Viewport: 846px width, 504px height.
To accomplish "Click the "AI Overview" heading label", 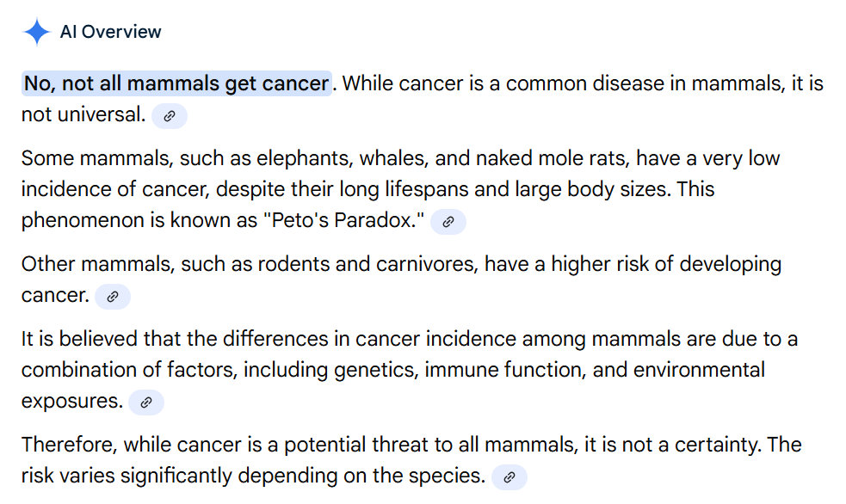I will (110, 32).
